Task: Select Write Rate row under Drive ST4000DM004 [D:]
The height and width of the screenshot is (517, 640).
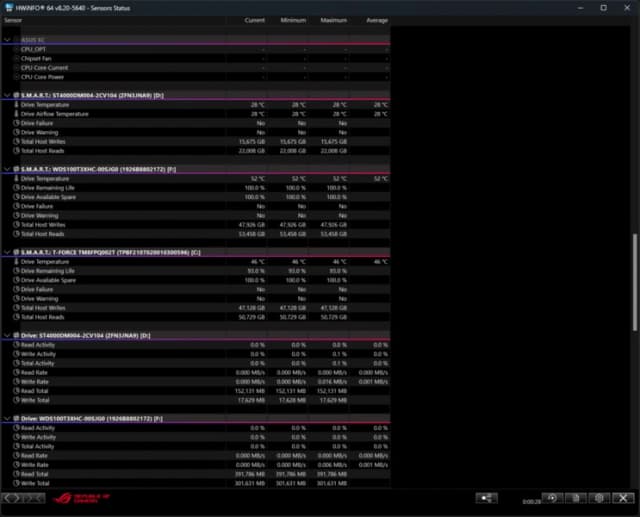Action: tap(196, 382)
